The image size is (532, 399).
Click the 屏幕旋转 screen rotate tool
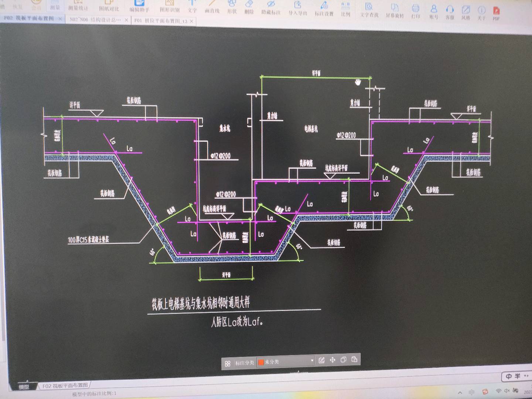[x=395, y=11]
